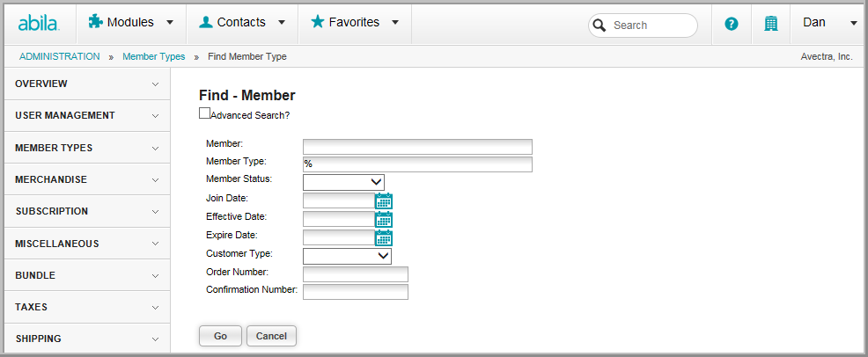Open the Favorites menu

pos(355,23)
